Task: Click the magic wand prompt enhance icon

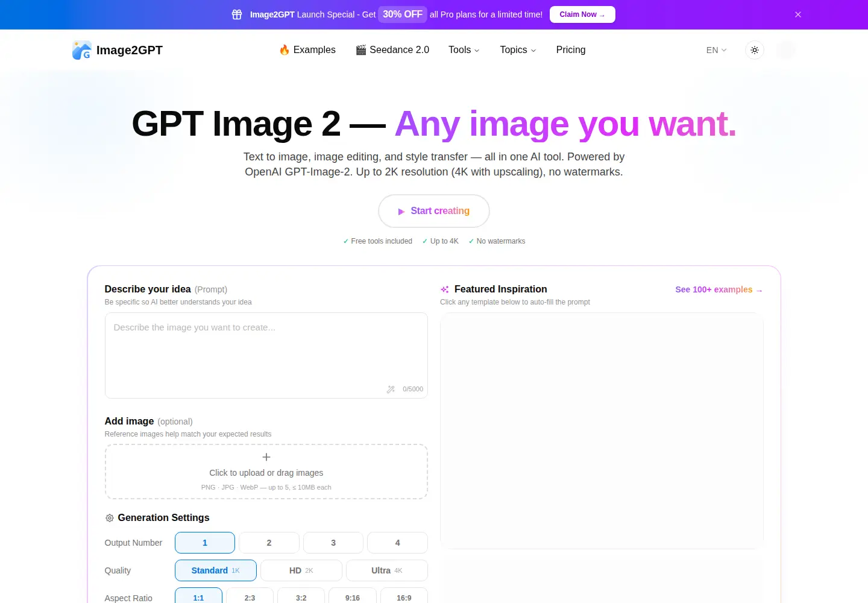Action: 391,390
